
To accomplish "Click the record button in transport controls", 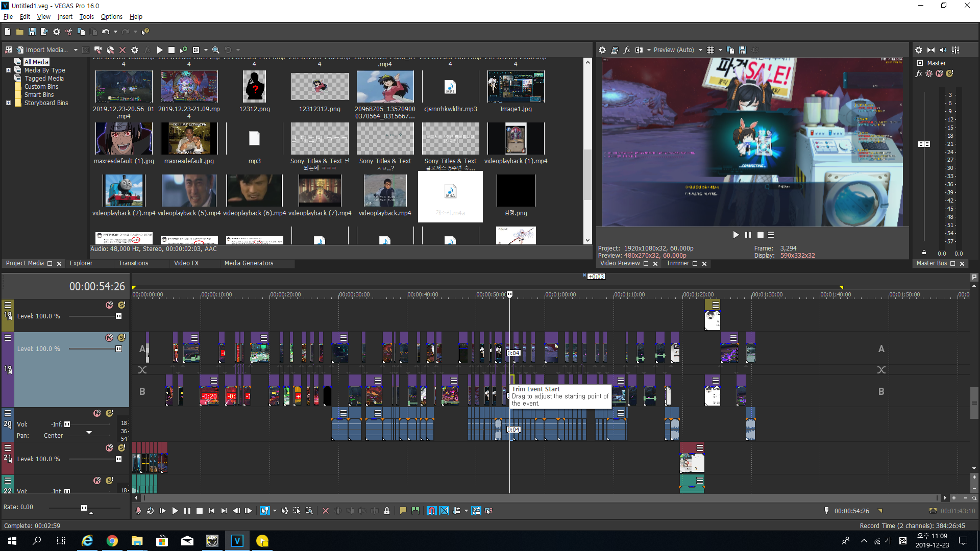I will tap(139, 511).
